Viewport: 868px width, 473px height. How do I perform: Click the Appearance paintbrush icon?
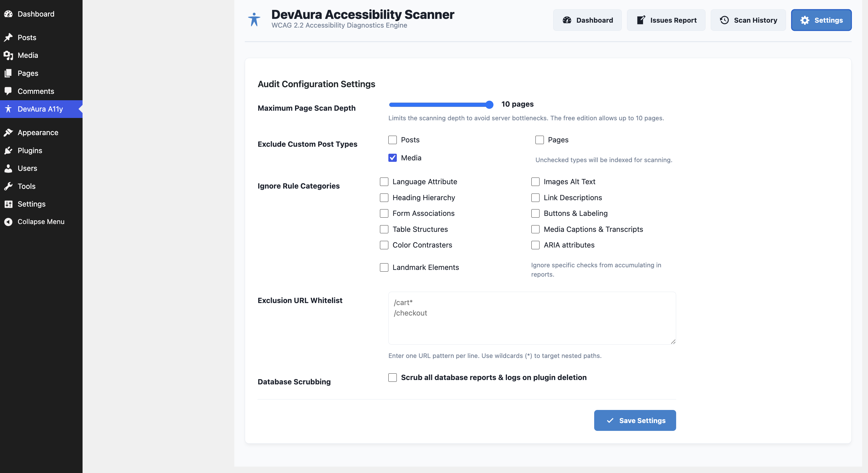click(8, 132)
